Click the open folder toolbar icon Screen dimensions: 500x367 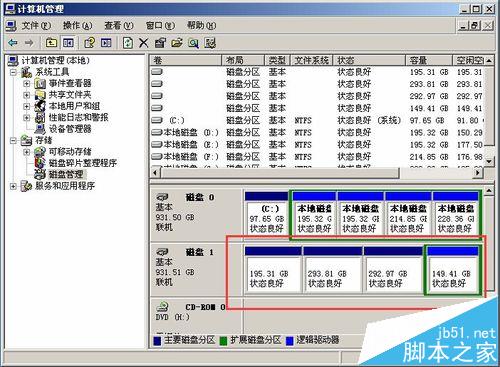point(177,43)
